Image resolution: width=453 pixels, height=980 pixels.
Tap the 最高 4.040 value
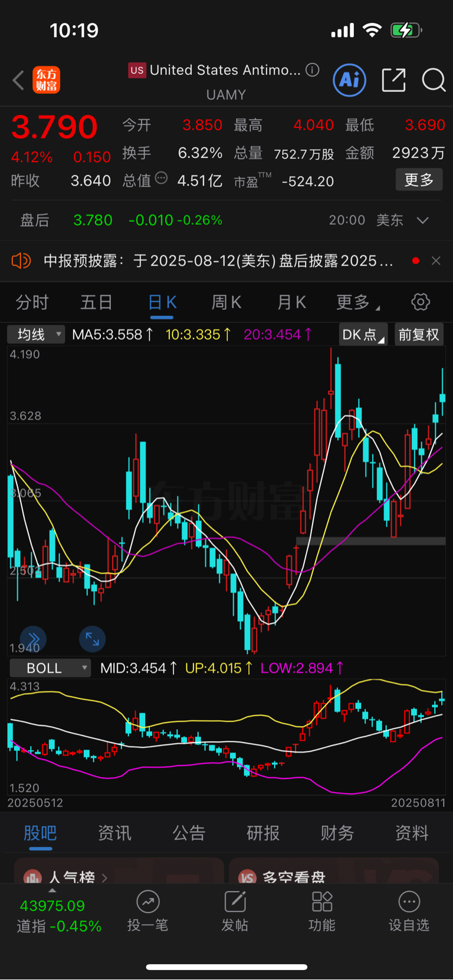click(314, 125)
